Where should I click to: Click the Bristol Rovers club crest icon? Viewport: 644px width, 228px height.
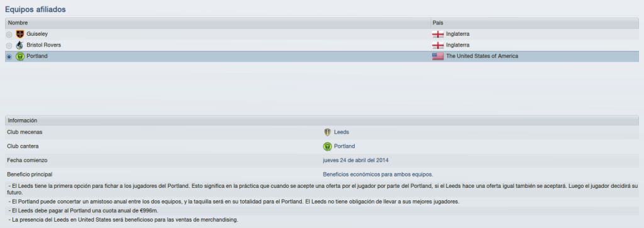click(x=19, y=45)
